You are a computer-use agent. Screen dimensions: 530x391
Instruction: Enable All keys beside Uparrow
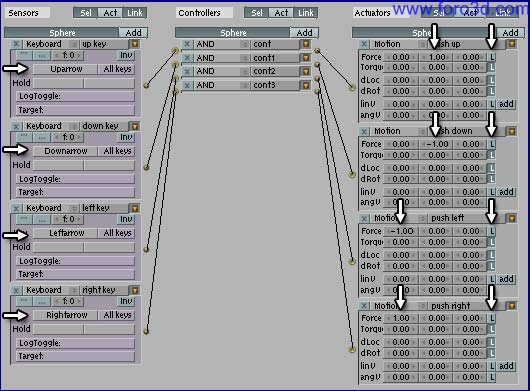[117, 69]
